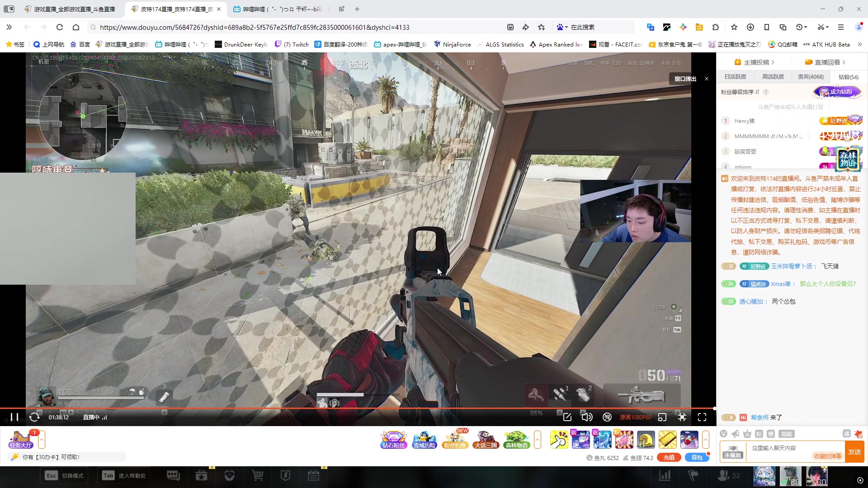Open 粉丝钓鱼 activity icon
This screenshot has height=488, width=868.
(x=455, y=439)
